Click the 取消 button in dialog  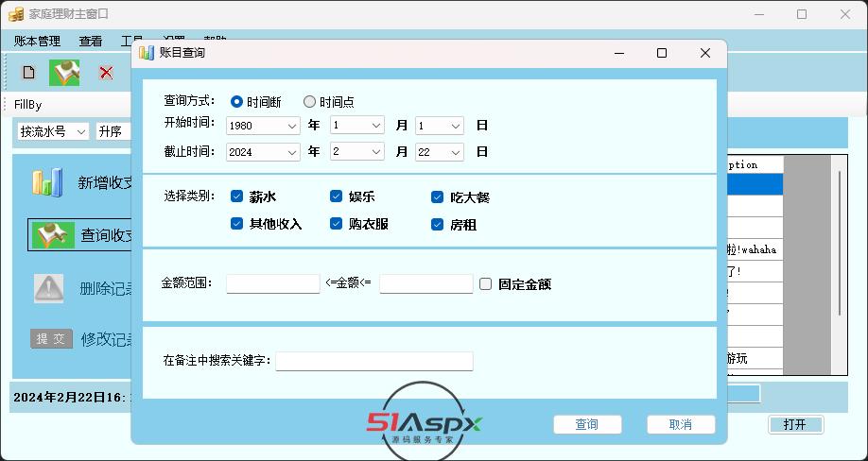point(681,424)
